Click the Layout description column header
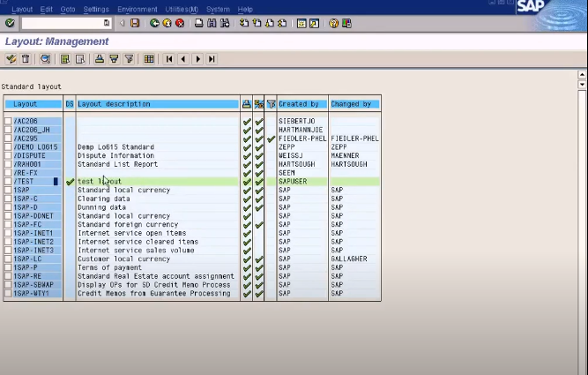588x375 pixels. tap(158, 104)
